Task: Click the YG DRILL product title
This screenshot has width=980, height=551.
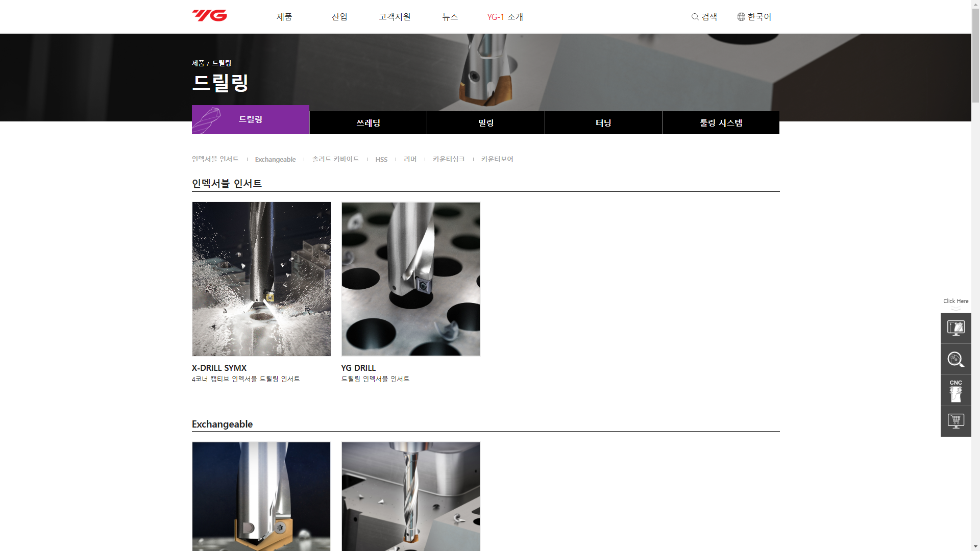Action: [358, 368]
